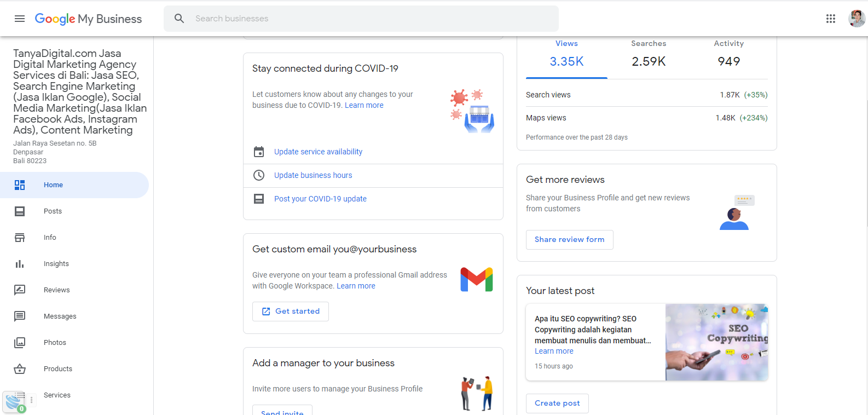Open the Google apps grid

[830, 19]
